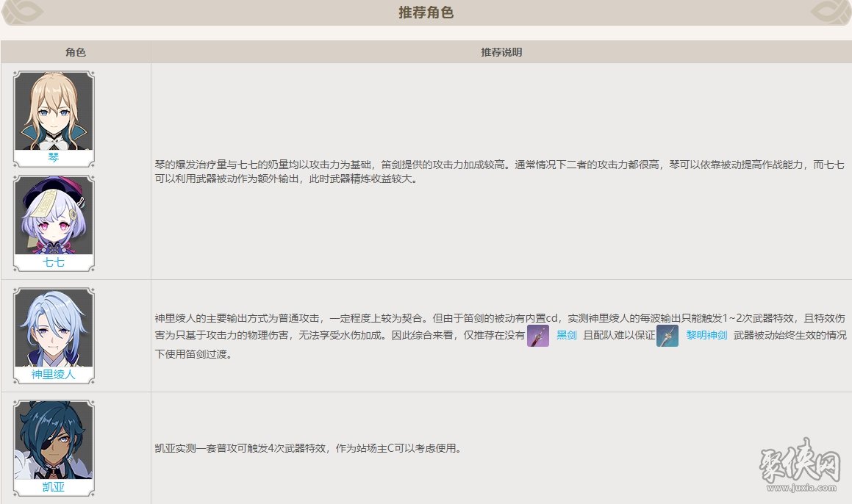Click Jean's character portrait
852x504 pixels.
54,112
